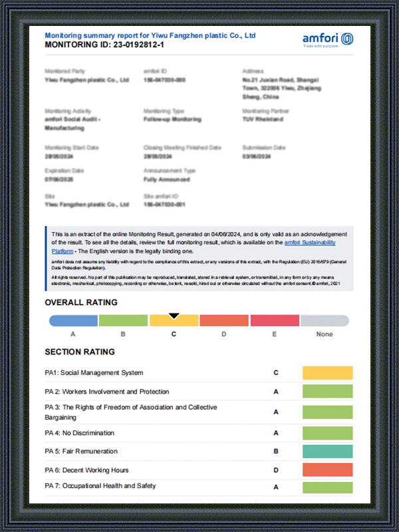Click the amfori logo icon
The width and height of the screenshot is (399, 532).
coord(346,39)
